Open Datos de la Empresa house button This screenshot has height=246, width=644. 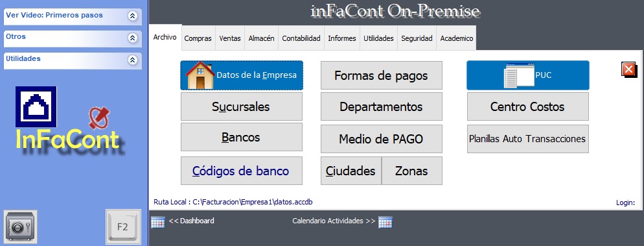pos(242,75)
